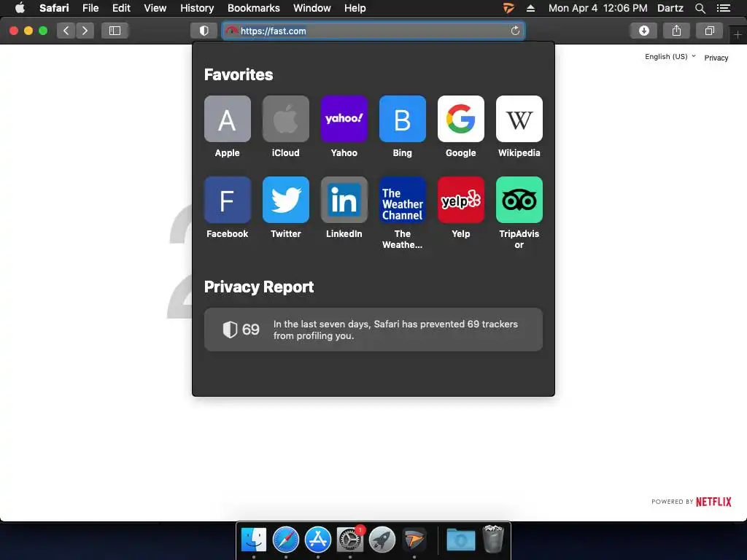Image resolution: width=747 pixels, height=560 pixels.
Task: Go back with Safari's back arrow
Action: tap(66, 31)
